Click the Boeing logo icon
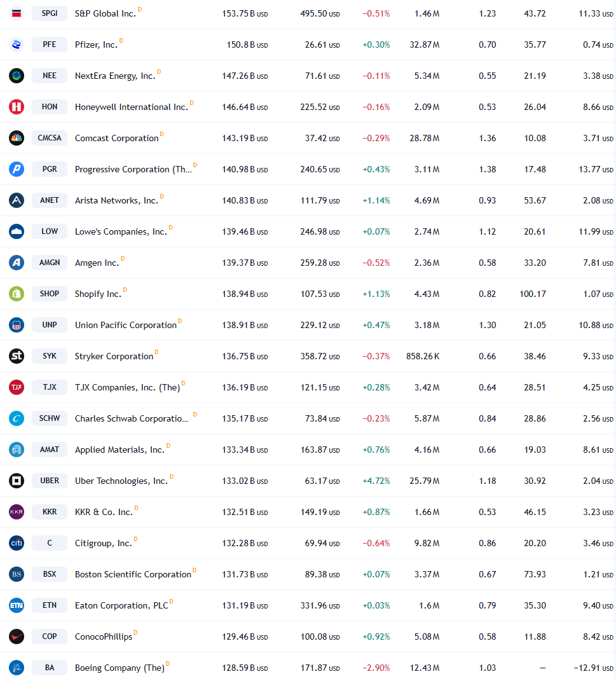Viewport: 616px width, 681px height. click(x=17, y=668)
